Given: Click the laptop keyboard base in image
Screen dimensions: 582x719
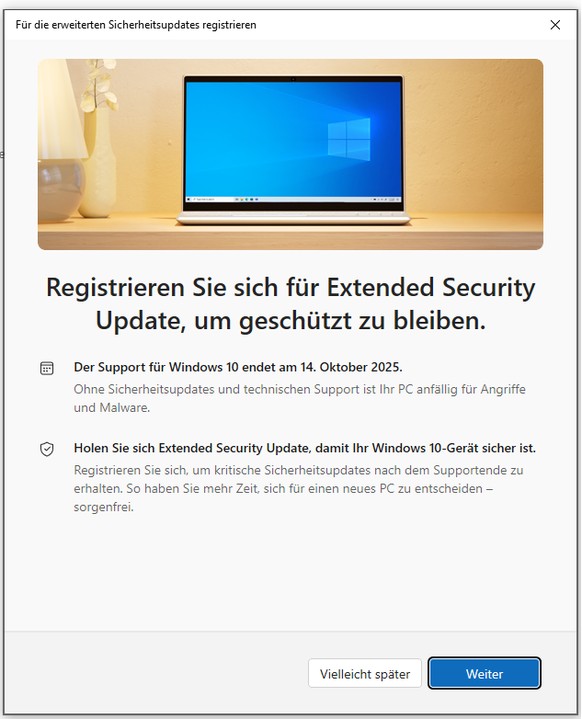Looking at the screenshot, I should (294, 218).
